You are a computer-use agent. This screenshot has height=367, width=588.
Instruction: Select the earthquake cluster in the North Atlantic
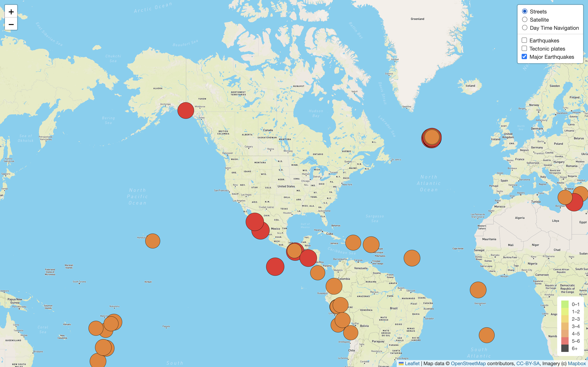pos(432,138)
